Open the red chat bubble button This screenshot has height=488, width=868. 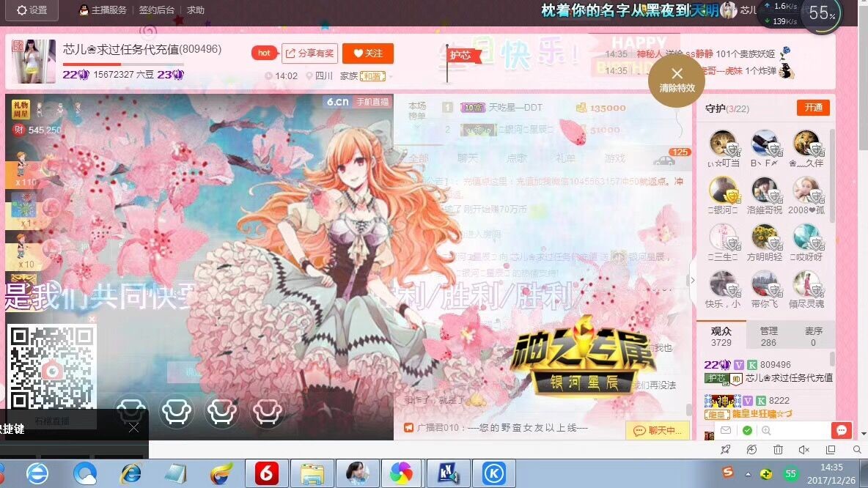pyautogui.click(x=841, y=430)
